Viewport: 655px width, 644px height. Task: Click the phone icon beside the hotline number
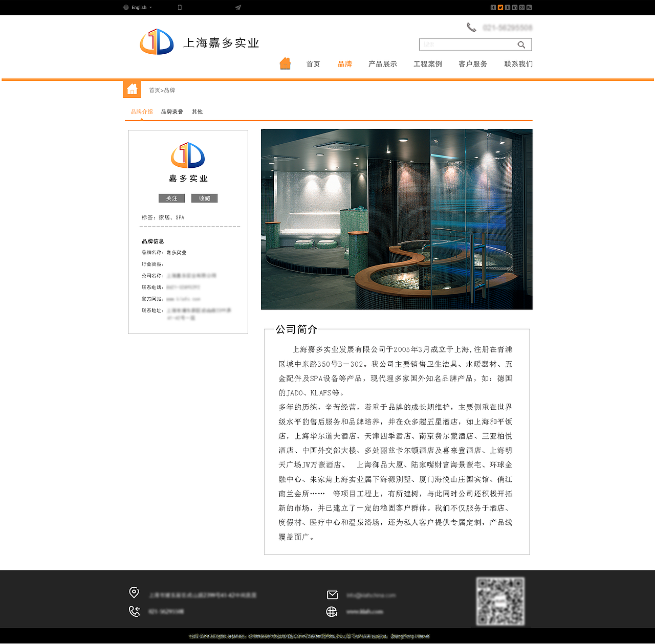click(471, 27)
